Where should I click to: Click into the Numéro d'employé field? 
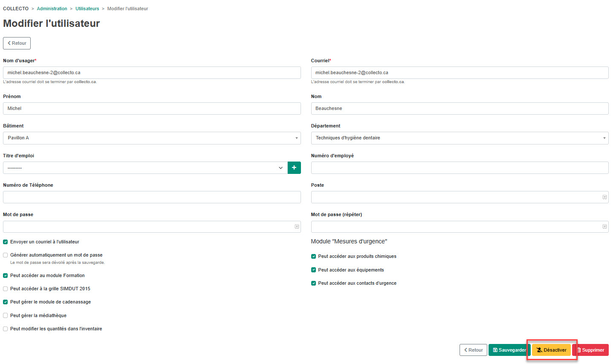[460, 168]
